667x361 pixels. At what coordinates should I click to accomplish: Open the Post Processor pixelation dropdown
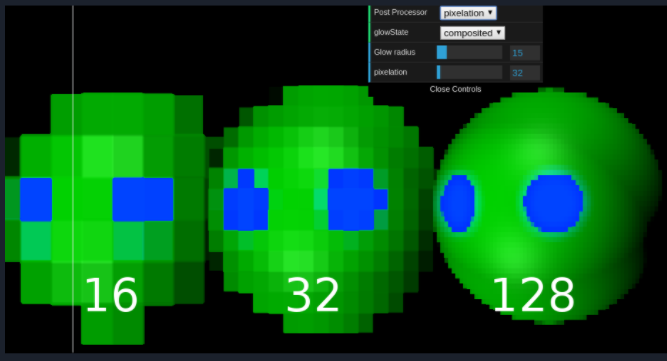coord(468,13)
